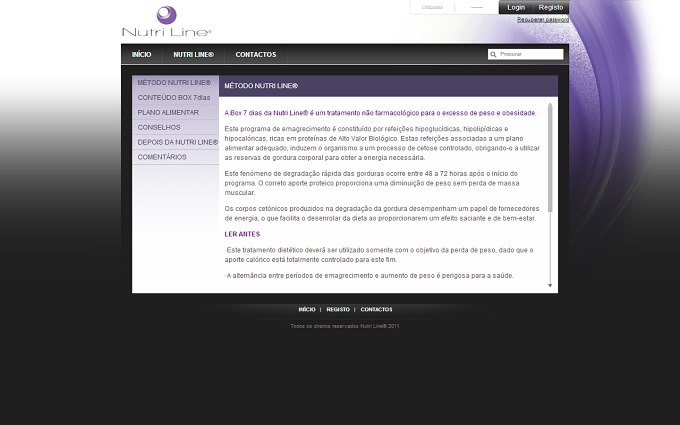Click the search magnifier icon

(x=493, y=55)
